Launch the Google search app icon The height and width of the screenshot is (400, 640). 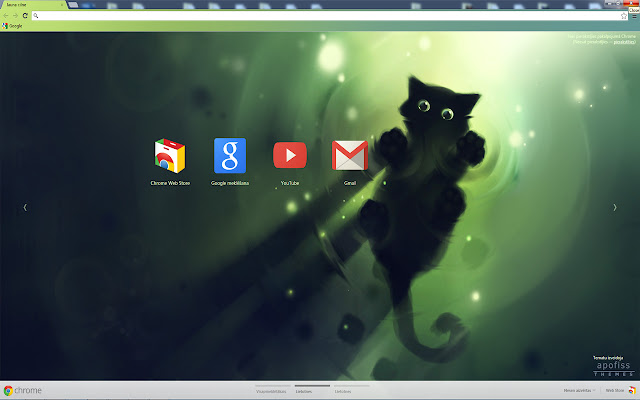[x=230, y=156]
